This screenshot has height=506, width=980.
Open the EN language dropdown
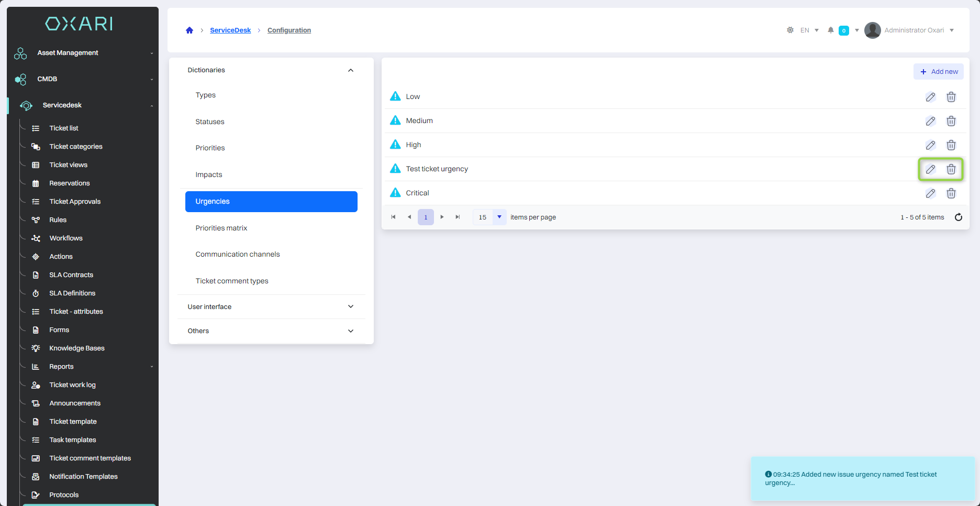point(809,30)
